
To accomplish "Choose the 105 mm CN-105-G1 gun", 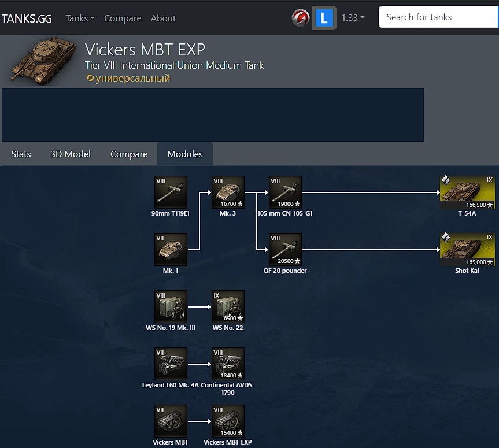I will [x=285, y=192].
